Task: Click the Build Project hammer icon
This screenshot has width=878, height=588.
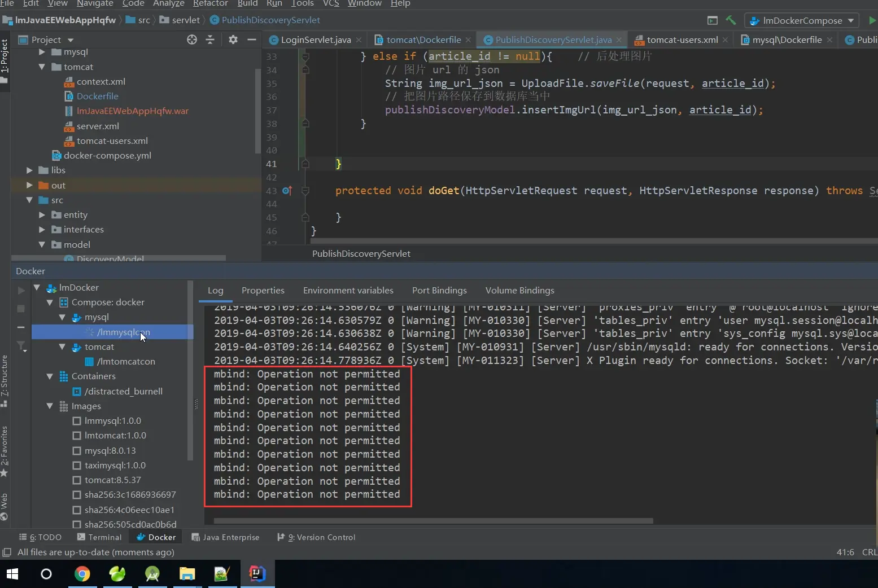Action: pos(731,20)
